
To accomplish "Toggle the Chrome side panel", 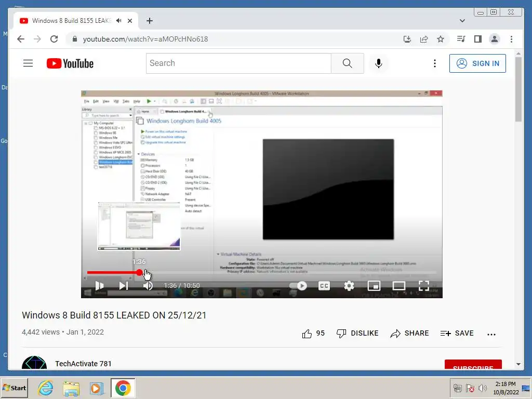I will tap(478, 39).
